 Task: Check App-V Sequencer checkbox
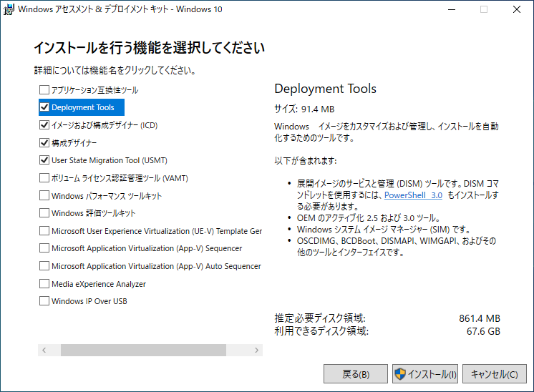(44, 248)
